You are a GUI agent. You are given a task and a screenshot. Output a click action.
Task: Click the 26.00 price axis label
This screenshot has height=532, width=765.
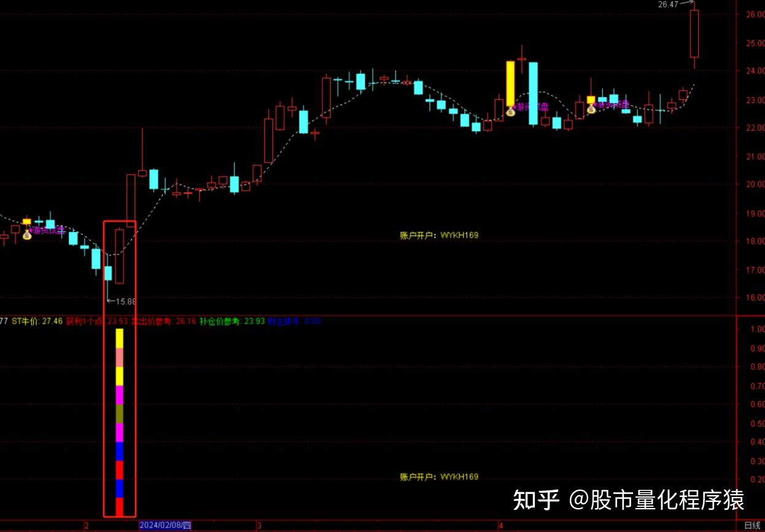pyautogui.click(x=755, y=15)
